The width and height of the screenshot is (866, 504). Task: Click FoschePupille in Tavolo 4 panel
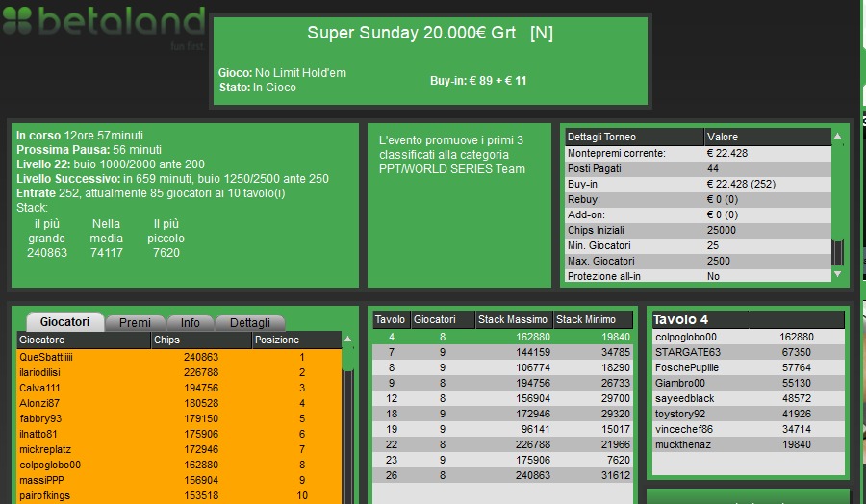pos(749,367)
